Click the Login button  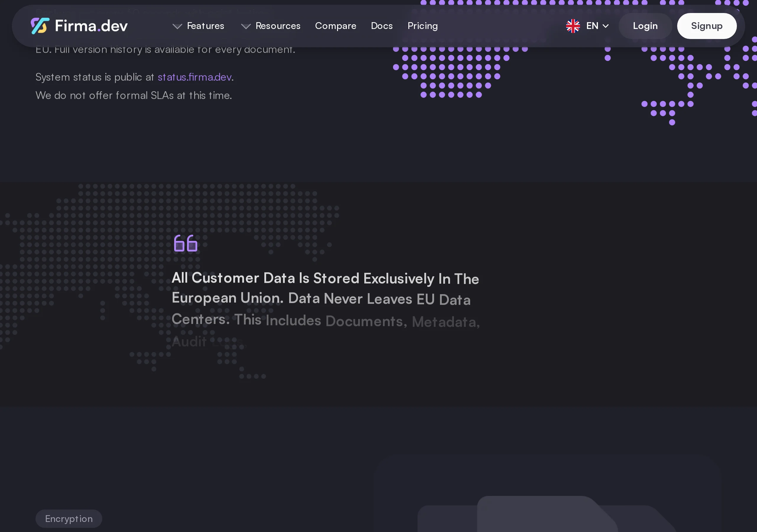point(645,26)
